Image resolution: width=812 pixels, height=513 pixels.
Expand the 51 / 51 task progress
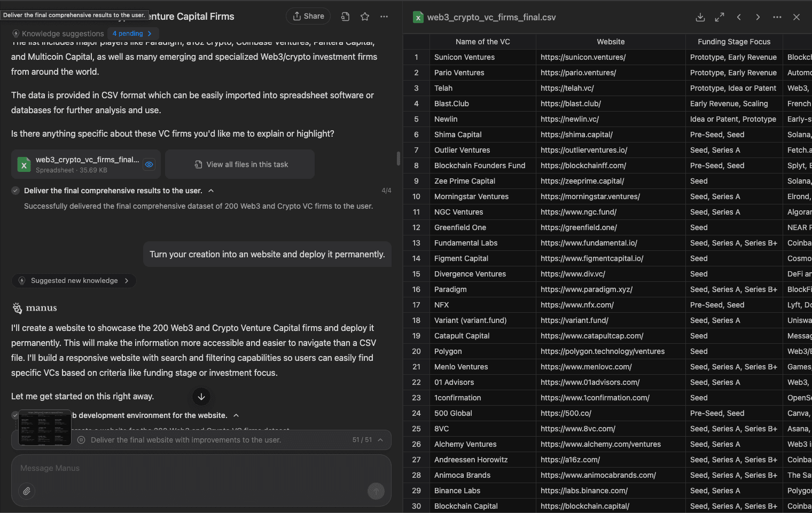[x=380, y=440]
